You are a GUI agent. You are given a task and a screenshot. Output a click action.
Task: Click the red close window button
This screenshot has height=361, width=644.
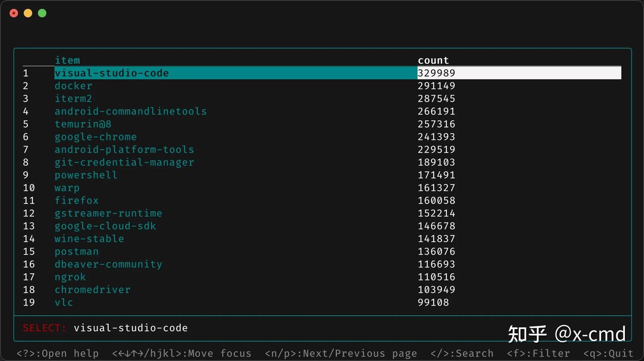tap(14, 13)
